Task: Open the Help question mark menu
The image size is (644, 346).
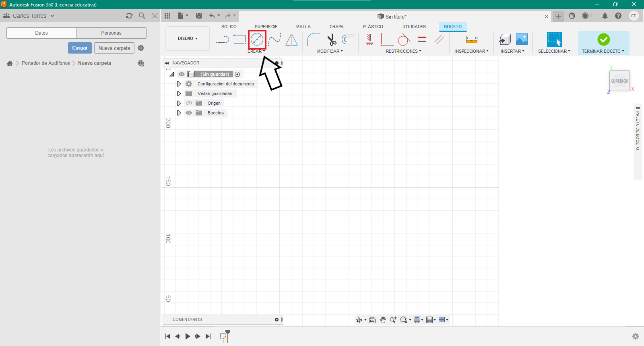Action: [618, 16]
